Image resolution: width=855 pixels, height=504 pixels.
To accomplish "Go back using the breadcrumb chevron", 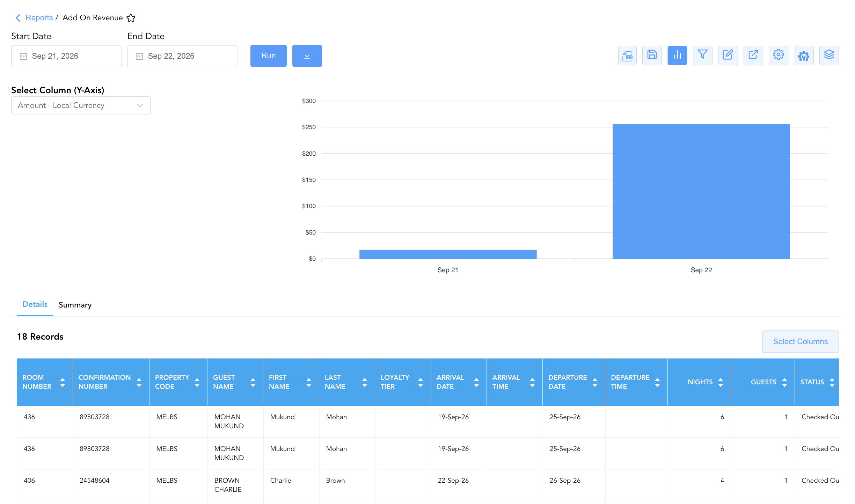I will tap(18, 17).
